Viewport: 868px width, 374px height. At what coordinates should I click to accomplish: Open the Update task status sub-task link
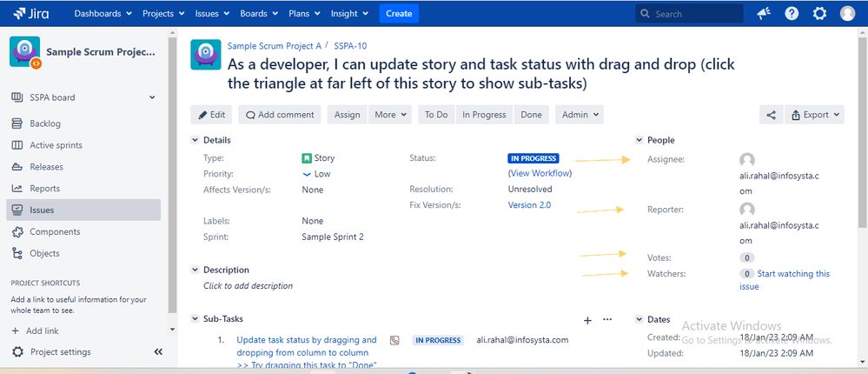click(306, 352)
